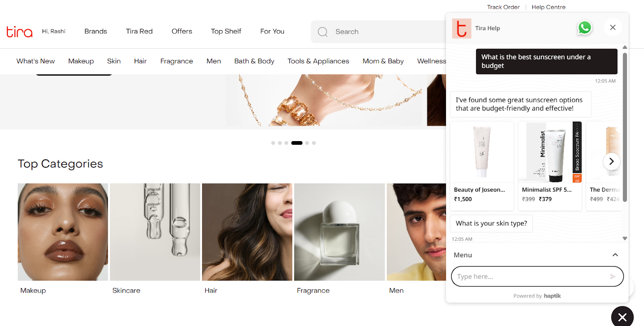Dismiss chat with black round X button
This screenshot has height=326, width=644.
[x=622, y=317]
